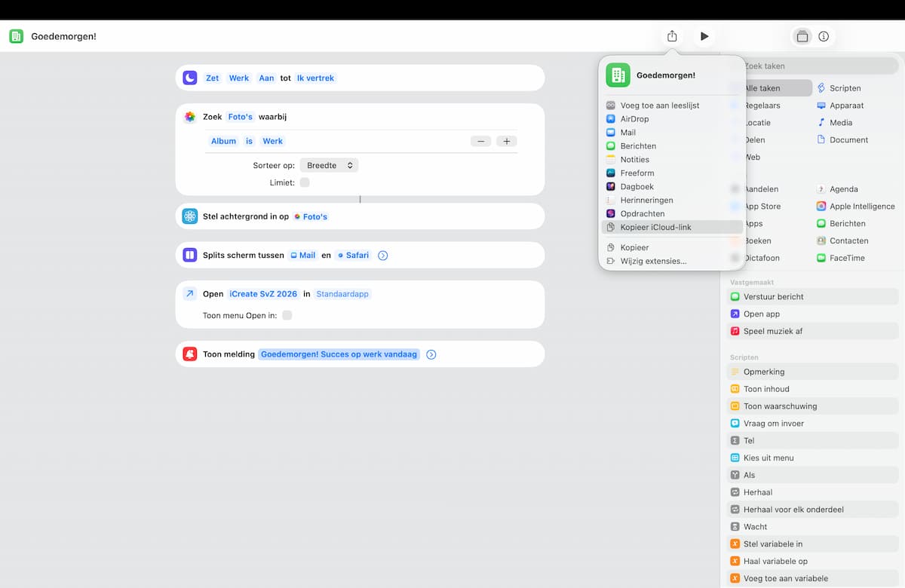This screenshot has width=905, height=588.
Task: Enable the Limiet checkbox
Action: pyautogui.click(x=305, y=182)
